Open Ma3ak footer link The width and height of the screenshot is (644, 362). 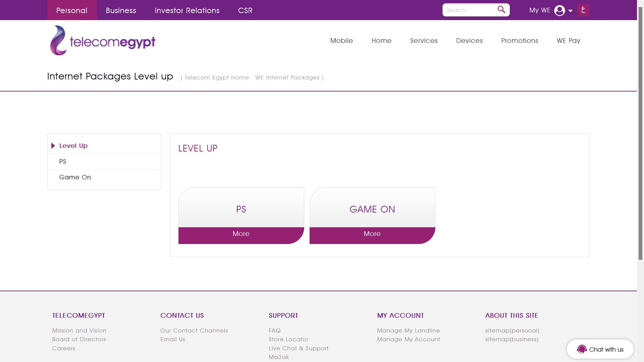(x=279, y=357)
